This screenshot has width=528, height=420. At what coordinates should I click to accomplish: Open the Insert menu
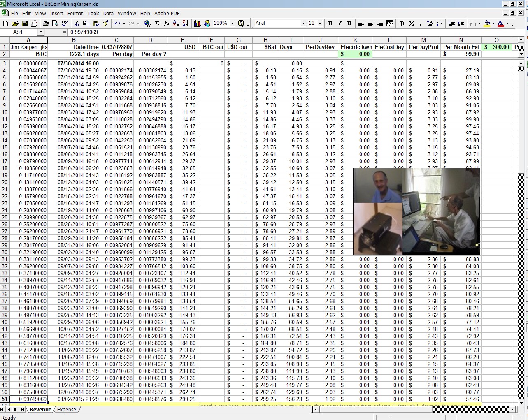(57, 13)
